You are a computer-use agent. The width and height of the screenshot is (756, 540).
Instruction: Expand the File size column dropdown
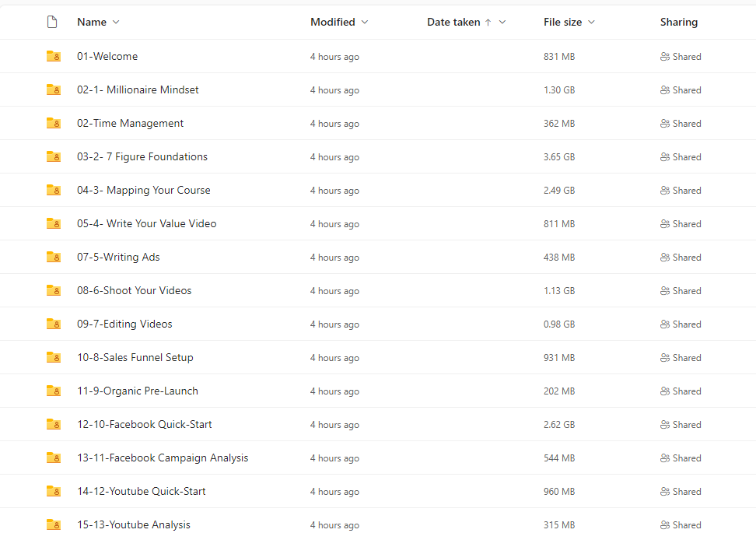[592, 23]
